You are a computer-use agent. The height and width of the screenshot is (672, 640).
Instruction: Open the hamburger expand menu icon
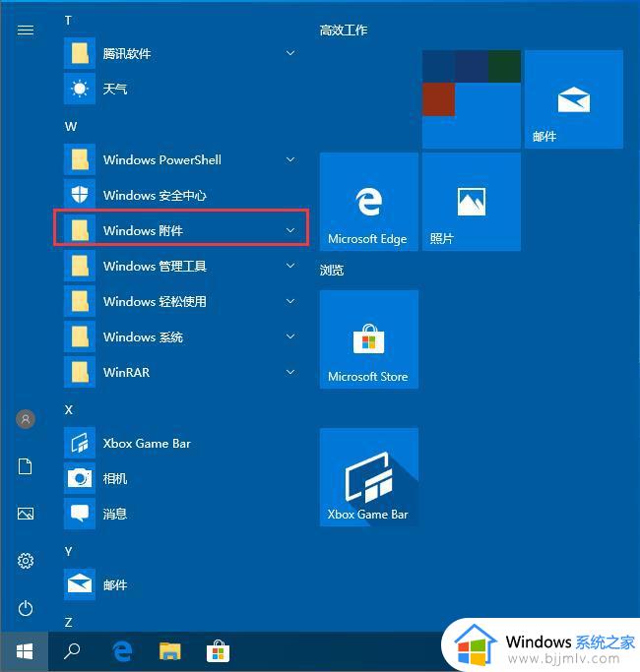tap(26, 30)
